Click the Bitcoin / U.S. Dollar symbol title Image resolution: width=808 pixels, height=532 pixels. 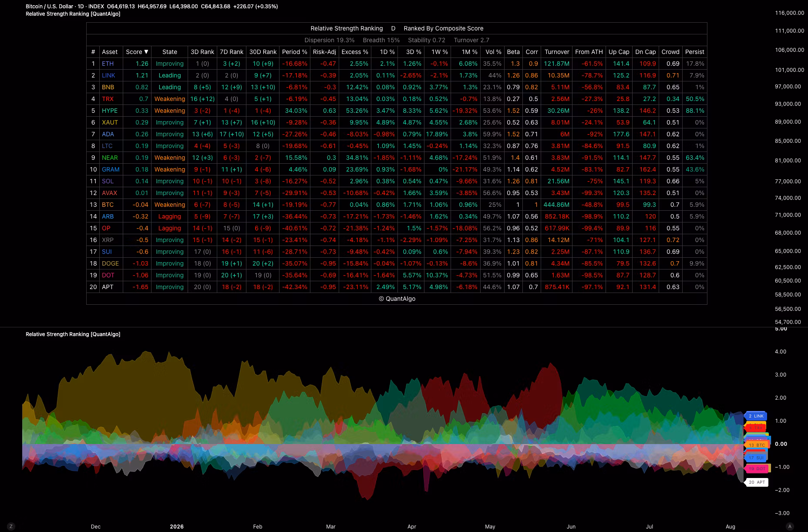pos(50,7)
